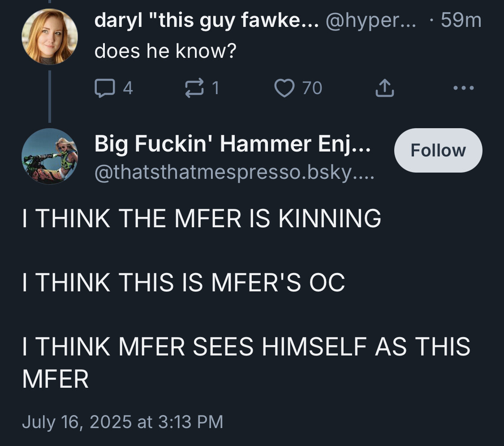
Task: Open the @thatsthatmespresso.bsky handle
Action: click(x=234, y=173)
